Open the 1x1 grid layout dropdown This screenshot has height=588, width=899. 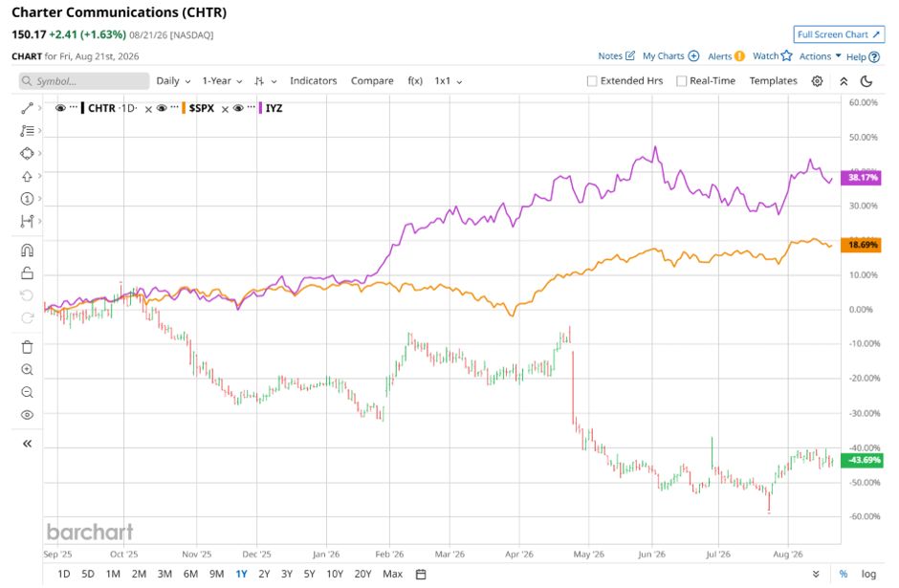pyautogui.click(x=448, y=81)
